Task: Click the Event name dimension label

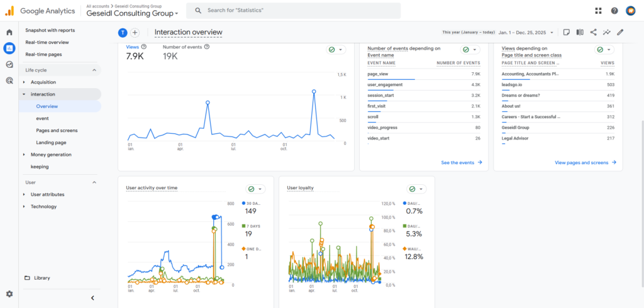Action: coord(380,55)
